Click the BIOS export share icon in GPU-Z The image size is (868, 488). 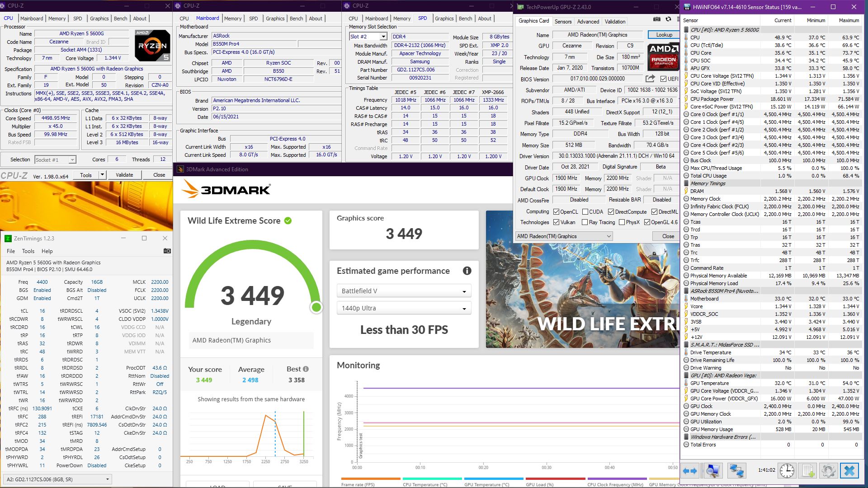tap(651, 79)
